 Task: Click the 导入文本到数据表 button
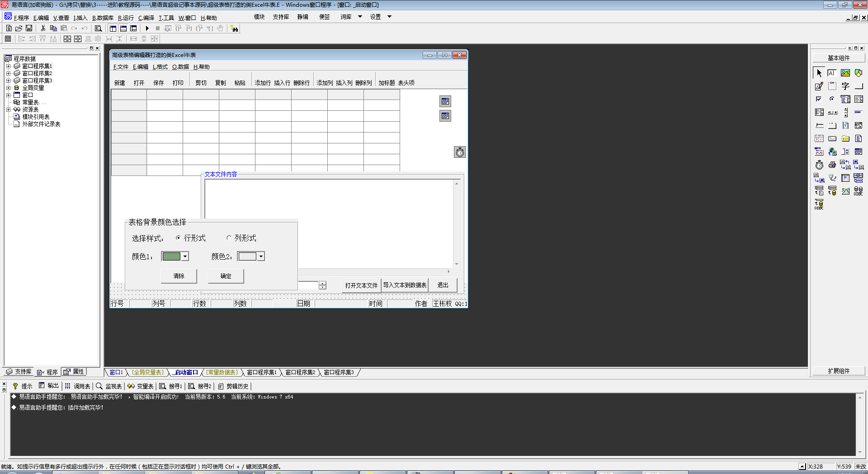pyautogui.click(x=405, y=285)
